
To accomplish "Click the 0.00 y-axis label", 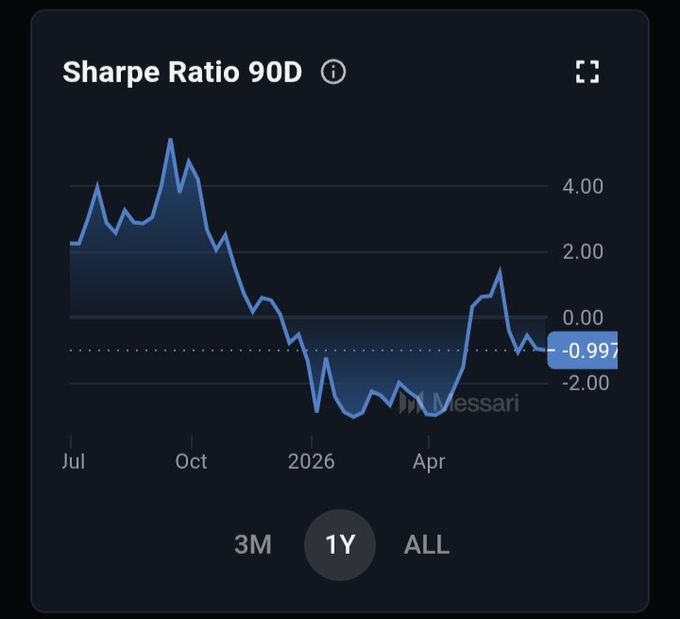I will tap(582, 318).
